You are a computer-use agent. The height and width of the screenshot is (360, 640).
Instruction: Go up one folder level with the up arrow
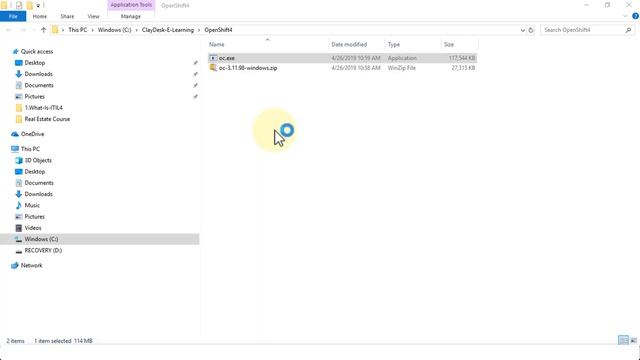43,30
